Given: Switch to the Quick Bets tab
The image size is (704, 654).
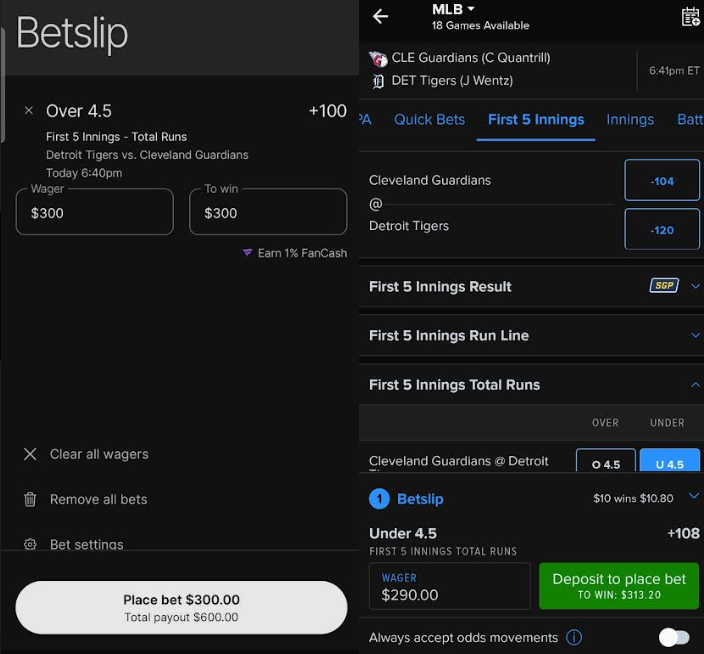Looking at the screenshot, I should (x=429, y=120).
